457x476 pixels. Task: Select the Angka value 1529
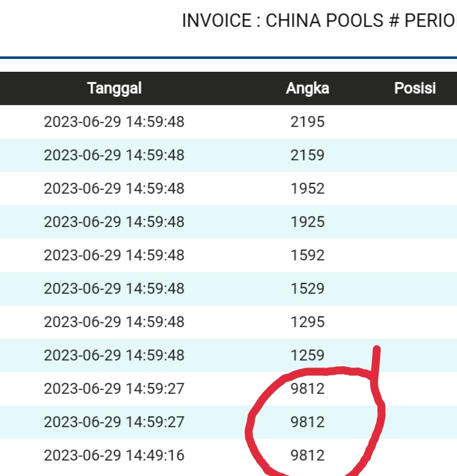coord(307,289)
